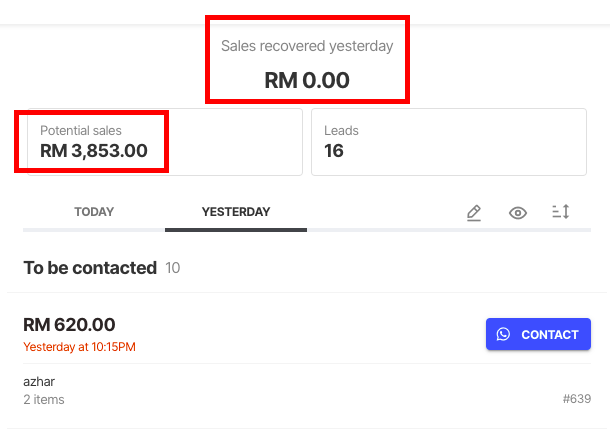Image resolution: width=610 pixels, height=432 pixels.
Task: Click the To be contacted heading
Action: click(90, 268)
